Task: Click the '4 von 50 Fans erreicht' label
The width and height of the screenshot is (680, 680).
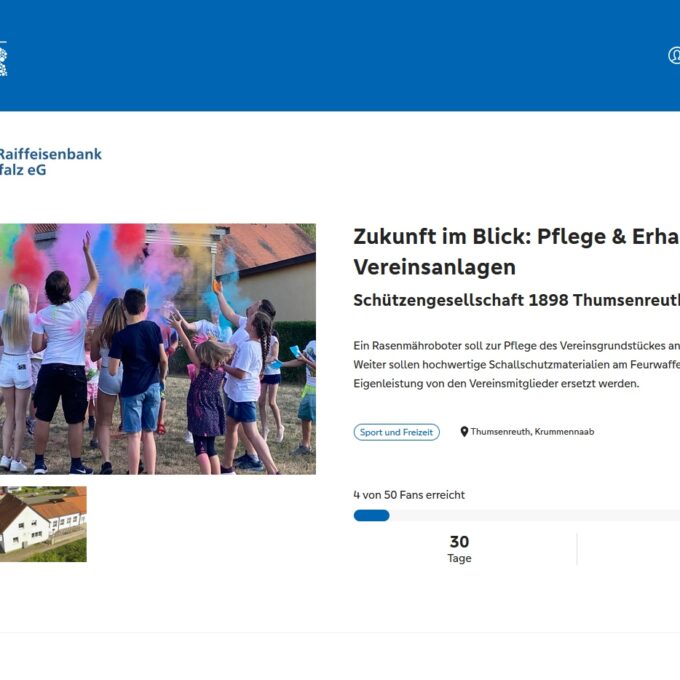Action: (409, 495)
